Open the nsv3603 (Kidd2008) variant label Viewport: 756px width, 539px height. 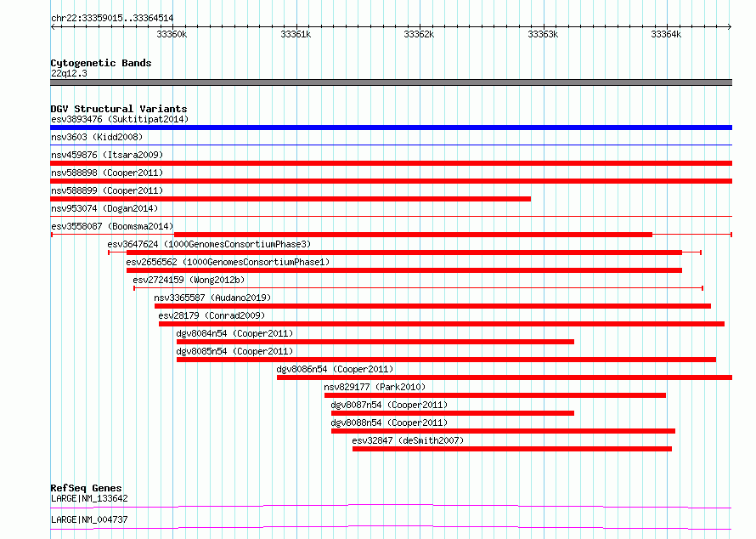pos(97,137)
